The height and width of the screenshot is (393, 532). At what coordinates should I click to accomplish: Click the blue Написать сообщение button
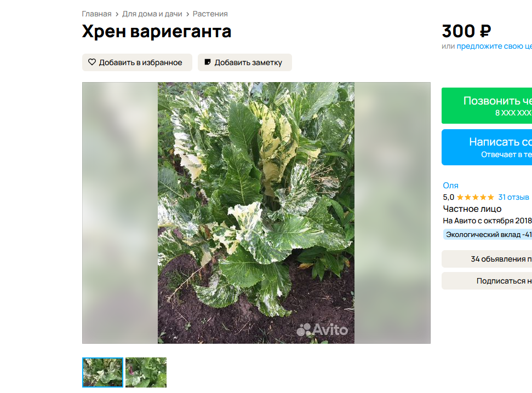click(x=487, y=147)
